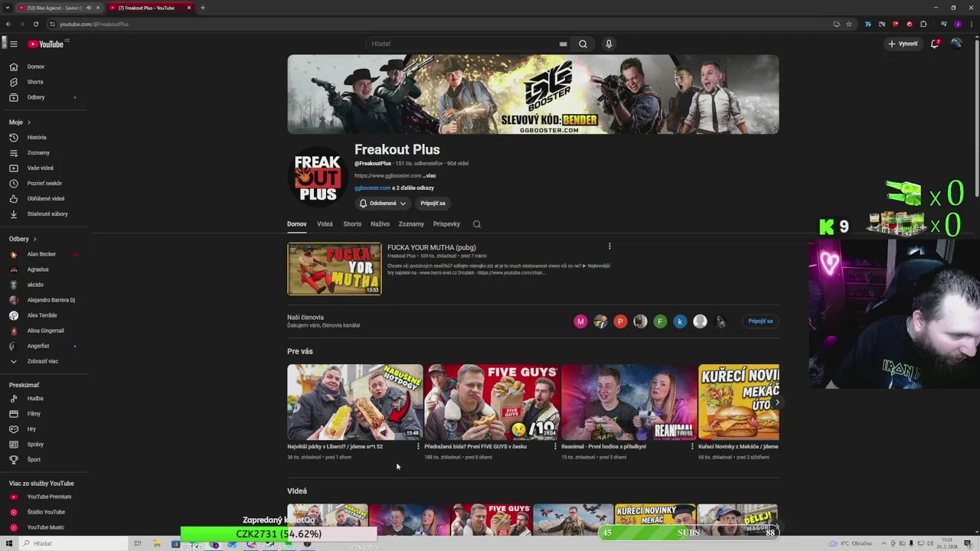980x551 pixels.
Task: Open the YouTube account avatar menu
Action: (x=956, y=44)
